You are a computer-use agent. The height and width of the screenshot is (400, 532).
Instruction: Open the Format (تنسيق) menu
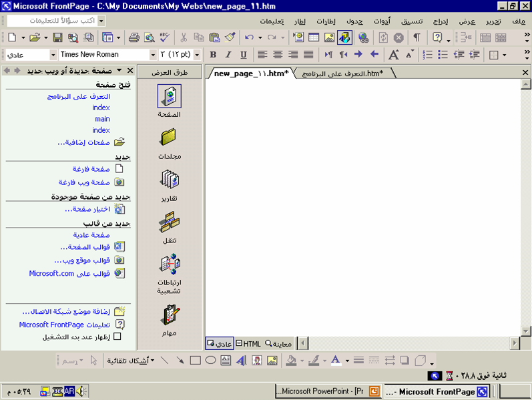[x=412, y=21]
